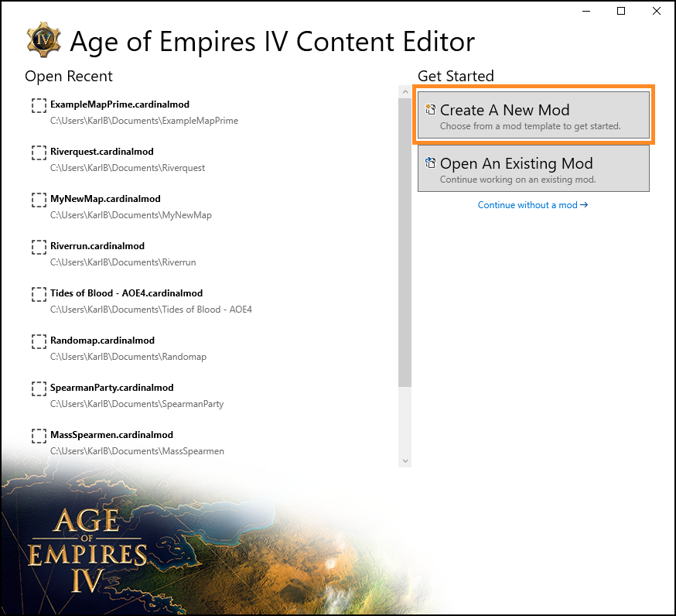
Task: Click path C:\Users\KarlB\Documents\Riverrun
Action: click(x=123, y=262)
